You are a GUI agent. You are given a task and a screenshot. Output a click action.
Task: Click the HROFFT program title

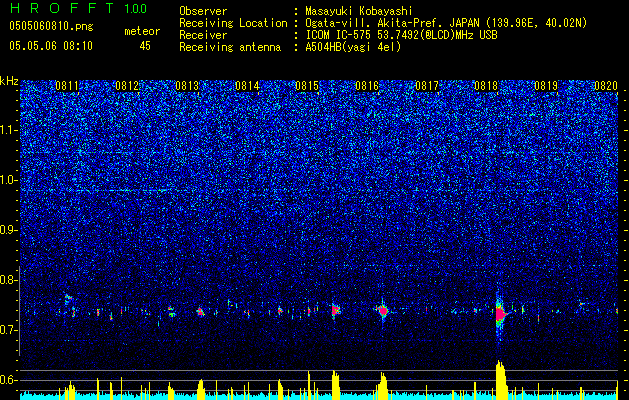(x=62, y=8)
